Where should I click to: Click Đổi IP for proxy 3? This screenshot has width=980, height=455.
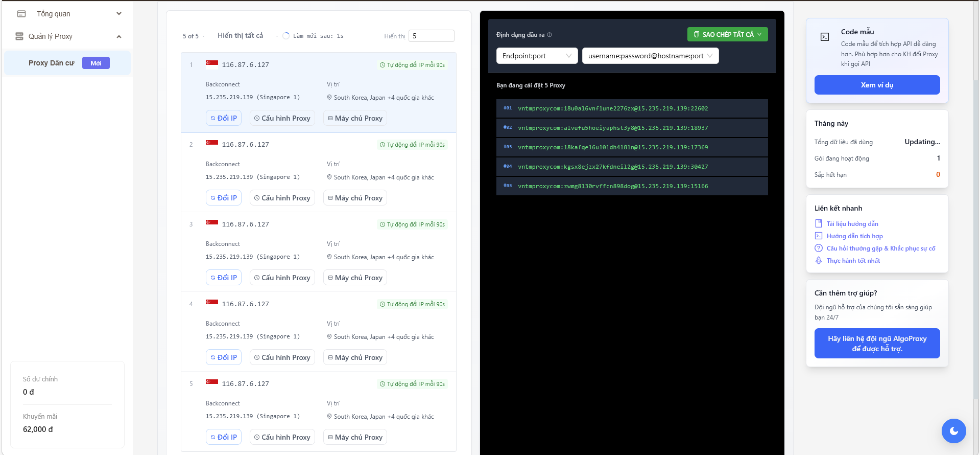[224, 278]
